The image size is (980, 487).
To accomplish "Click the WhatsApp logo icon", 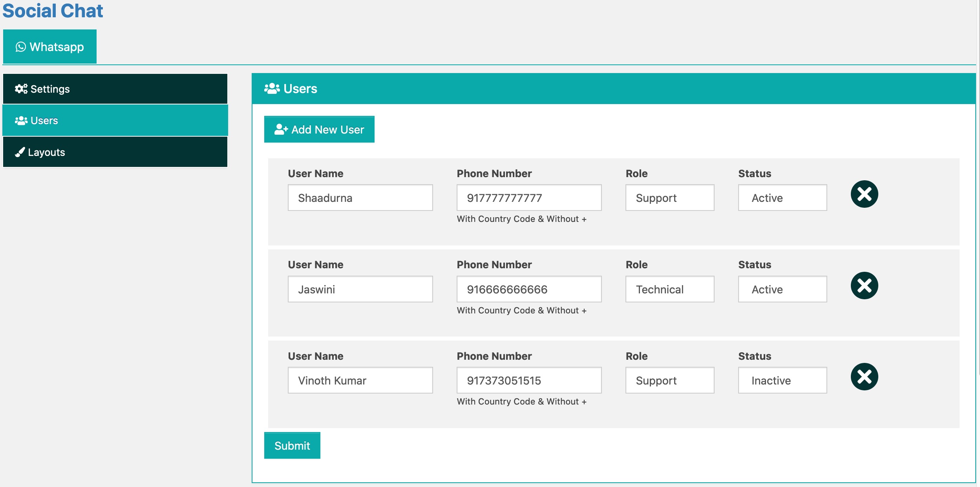I will pyautogui.click(x=20, y=47).
